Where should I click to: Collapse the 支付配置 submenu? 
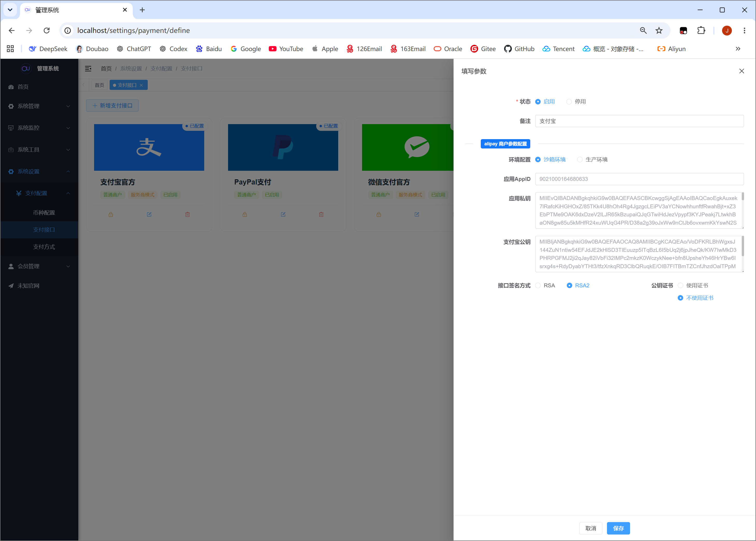[43, 193]
